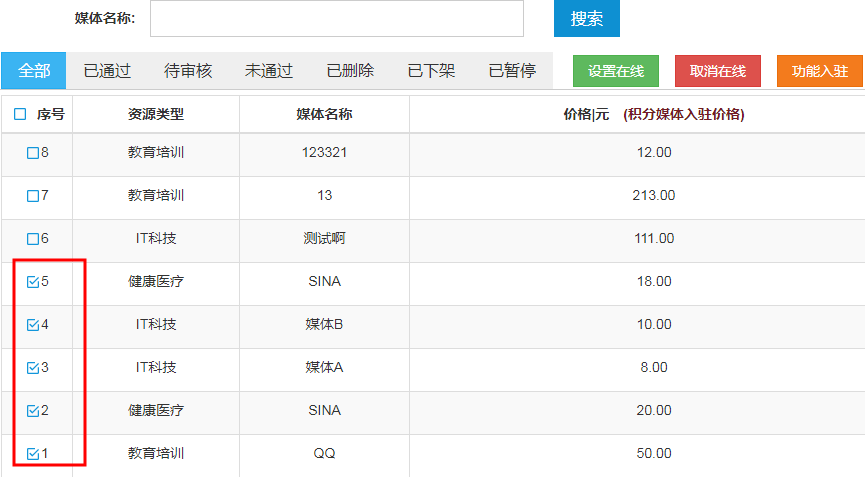Open the 已暂停 tab
The width and height of the screenshot is (865, 477).
pos(512,71)
